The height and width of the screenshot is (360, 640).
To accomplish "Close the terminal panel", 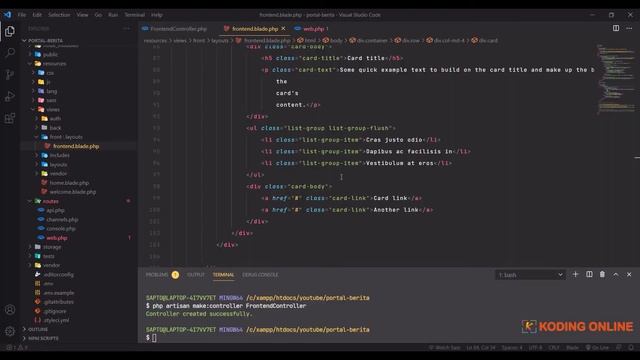I will coord(629,274).
